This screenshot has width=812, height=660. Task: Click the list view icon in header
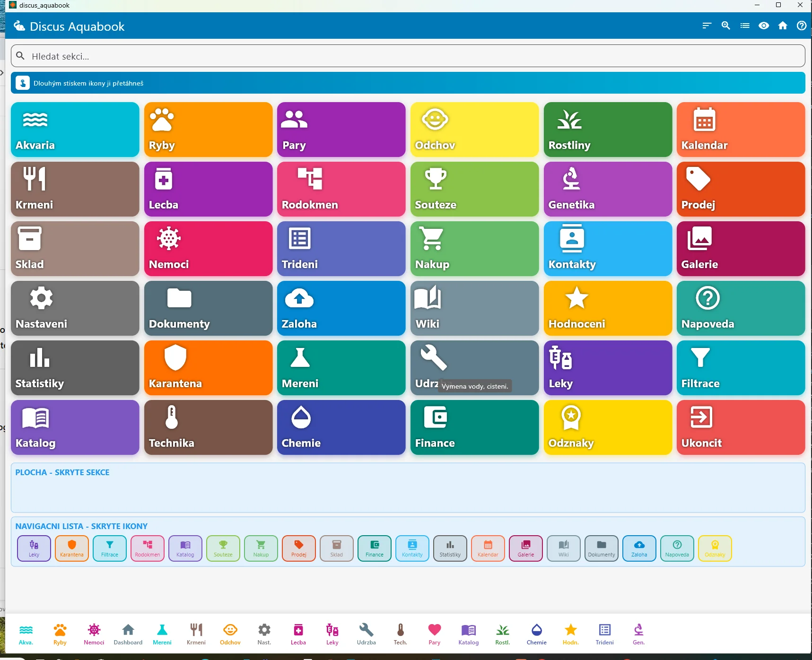[744, 26]
